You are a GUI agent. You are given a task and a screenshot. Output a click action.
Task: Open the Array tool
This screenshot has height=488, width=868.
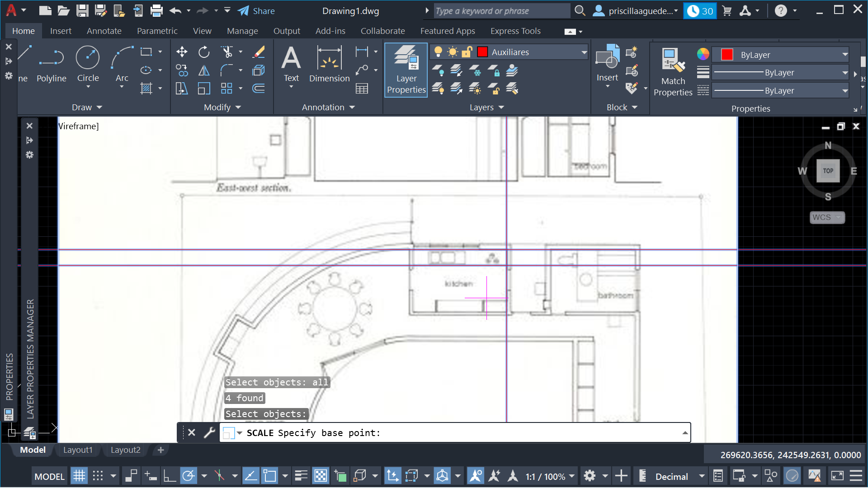(227, 89)
